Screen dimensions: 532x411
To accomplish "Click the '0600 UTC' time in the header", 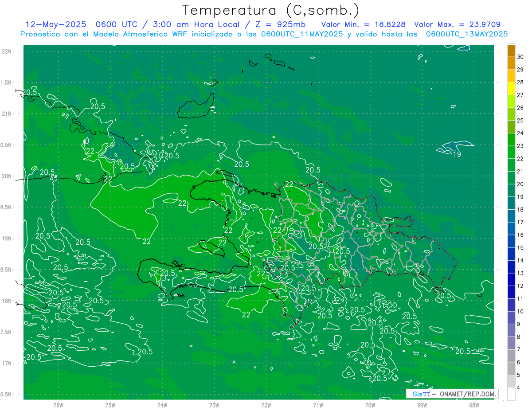I will (116, 24).
